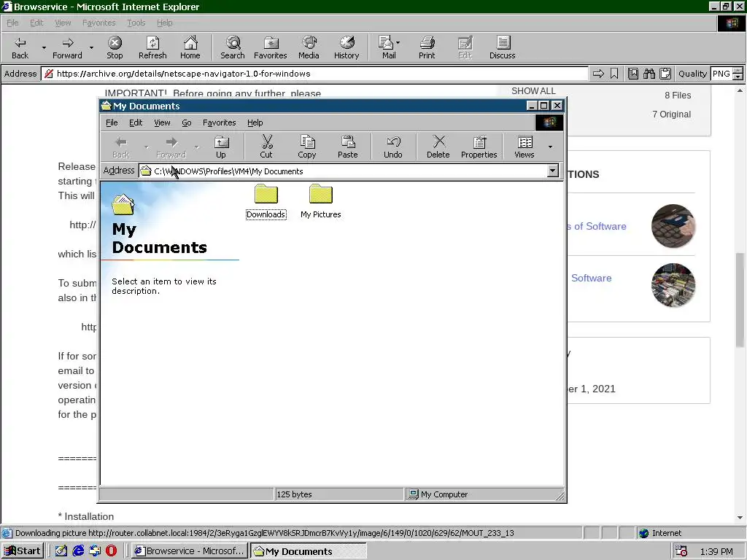This screenshot has height=560, width=747.
Task: Click the Discuss toolbar button
Action: point(502,47)
